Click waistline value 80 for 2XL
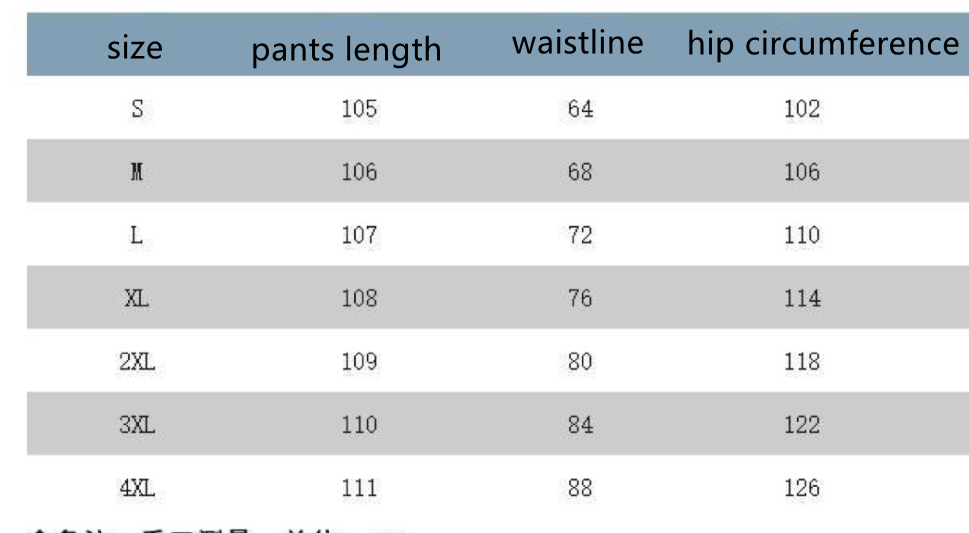969x533 pixels. [580, 361]
